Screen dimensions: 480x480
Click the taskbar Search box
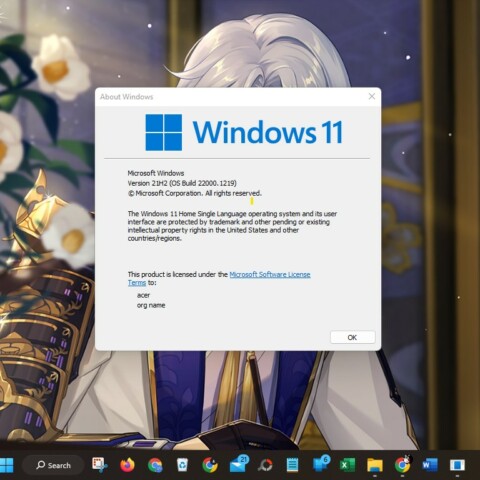click(x=53, y=465)
